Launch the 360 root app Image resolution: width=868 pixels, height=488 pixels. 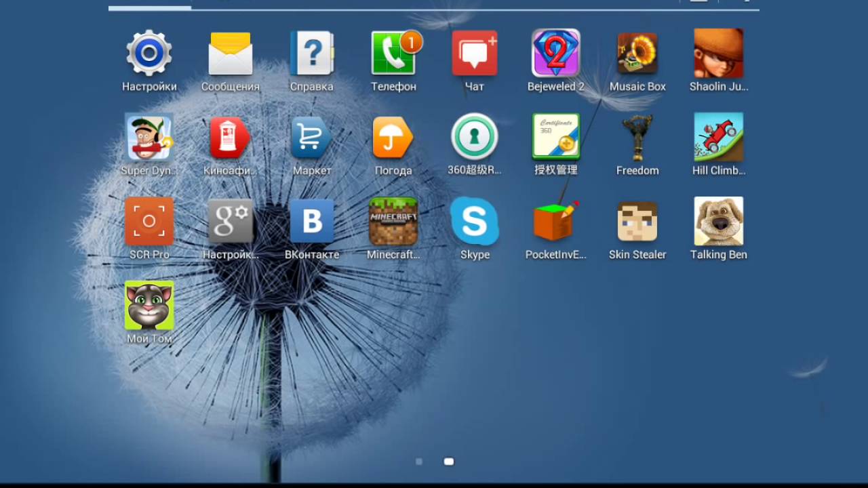[475, 137]
